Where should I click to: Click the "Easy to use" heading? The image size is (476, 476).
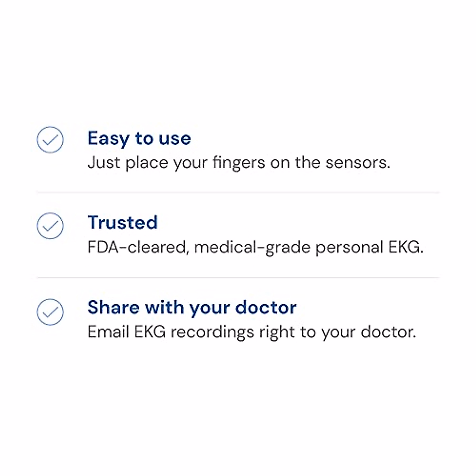pyautogui.click(x=139, y=138)
